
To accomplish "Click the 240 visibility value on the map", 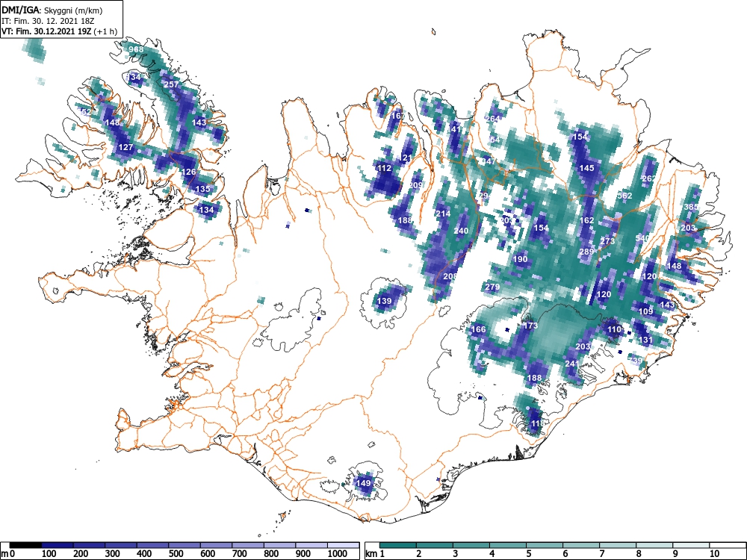I will click(461, 231).
